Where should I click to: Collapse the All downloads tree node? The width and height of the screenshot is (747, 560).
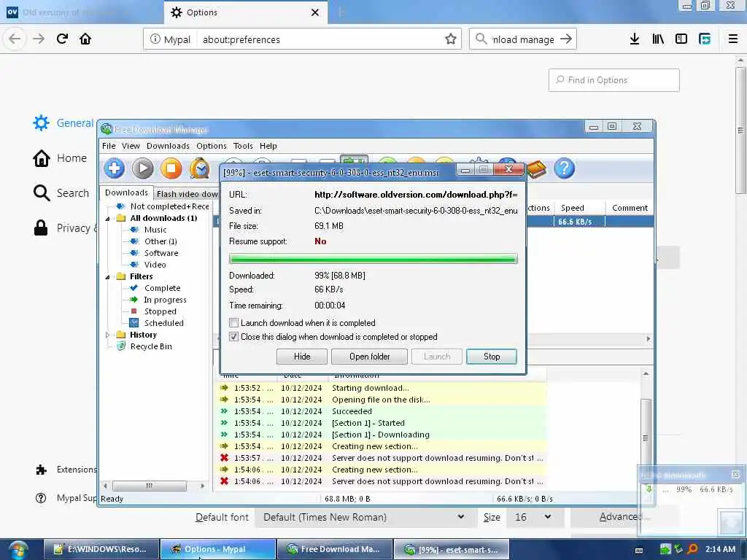point(108,219)
